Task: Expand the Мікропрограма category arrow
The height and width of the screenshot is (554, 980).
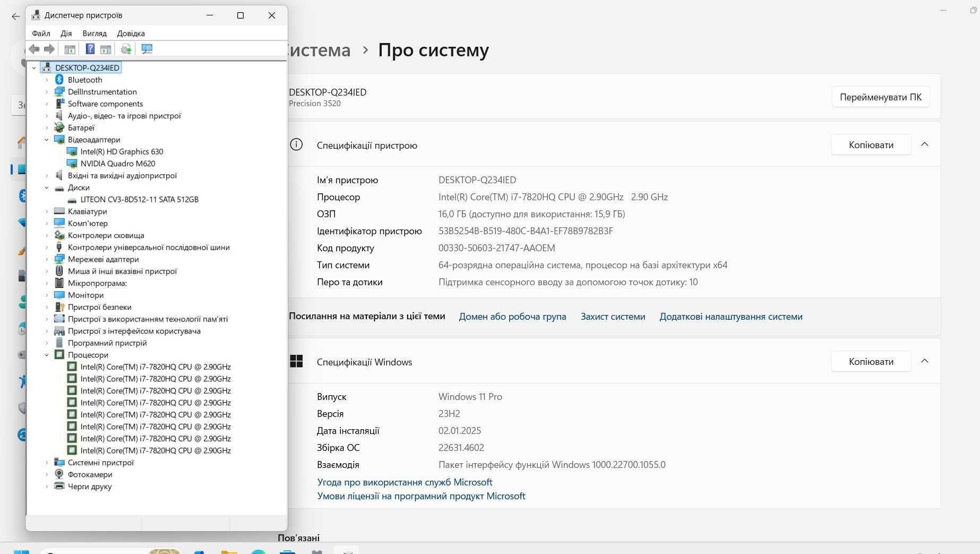Action: coord(47,283)
